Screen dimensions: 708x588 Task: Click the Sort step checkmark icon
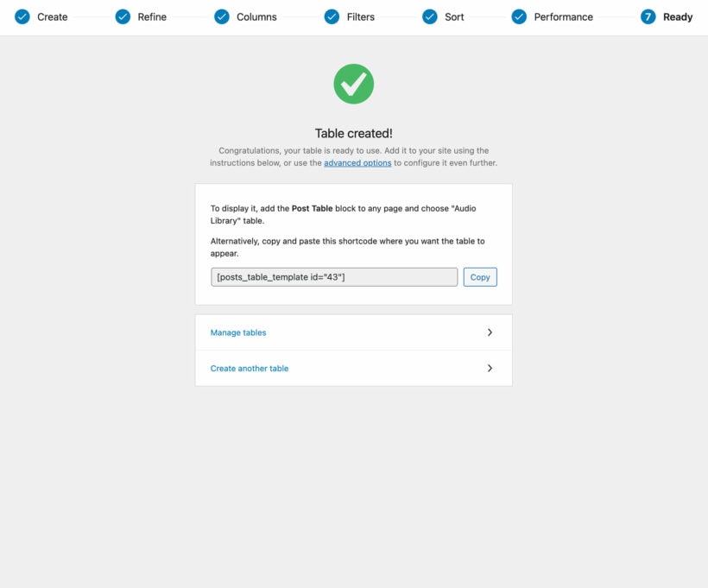click(x=429, y=16)
